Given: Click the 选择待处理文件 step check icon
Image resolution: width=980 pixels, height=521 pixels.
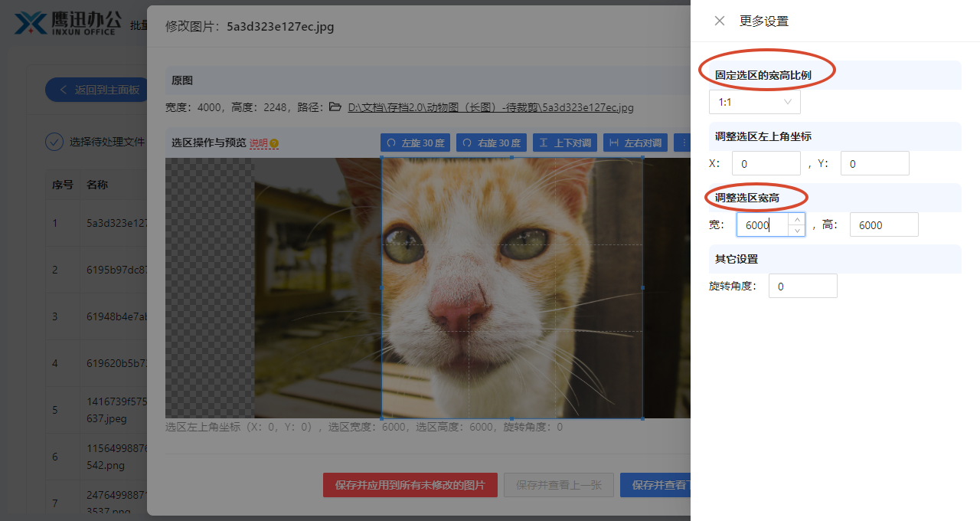Looking at the screenshot, I should [x=54, y=142].
